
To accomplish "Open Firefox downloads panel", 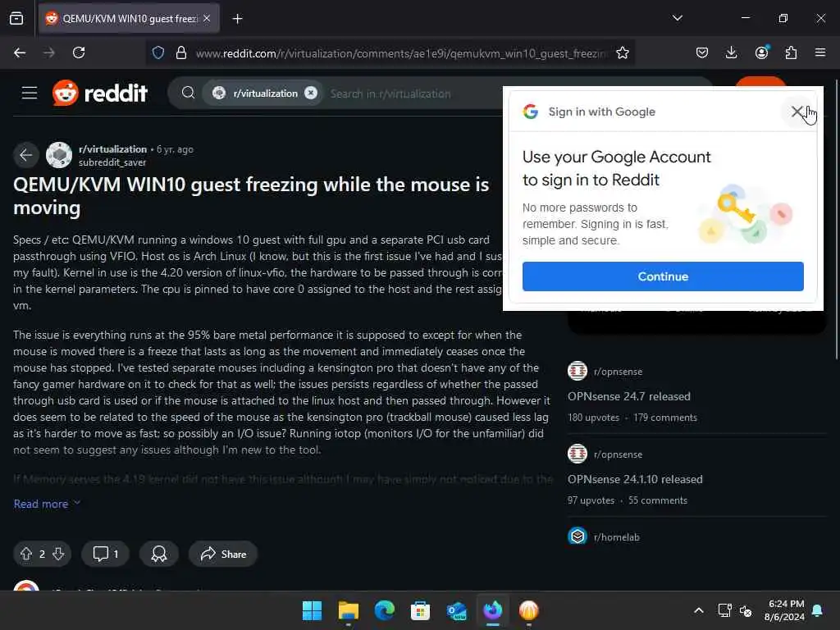I will pos(731,52).
